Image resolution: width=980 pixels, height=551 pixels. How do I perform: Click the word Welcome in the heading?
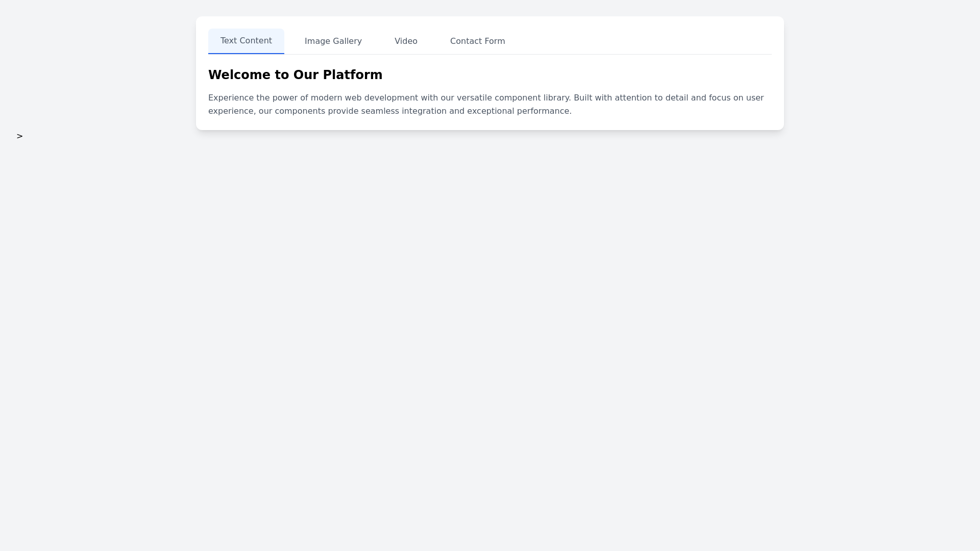(239, 75)
